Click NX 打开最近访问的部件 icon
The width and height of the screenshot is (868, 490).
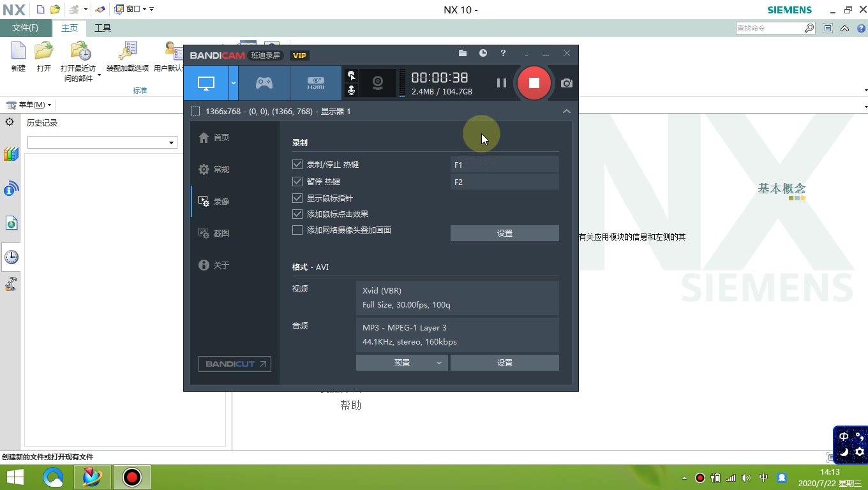pyautogui.click(x=80, y=52)
